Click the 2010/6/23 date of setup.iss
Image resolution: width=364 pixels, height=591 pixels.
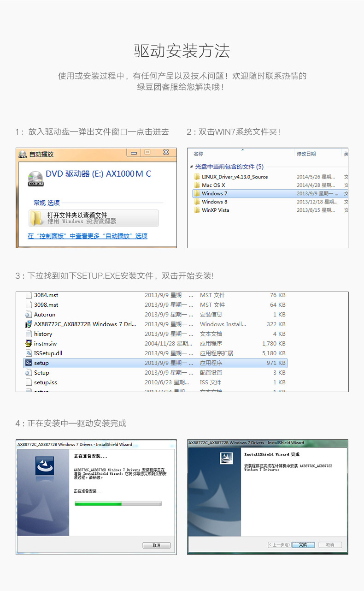pyautogui.click(x=167, y=382)
